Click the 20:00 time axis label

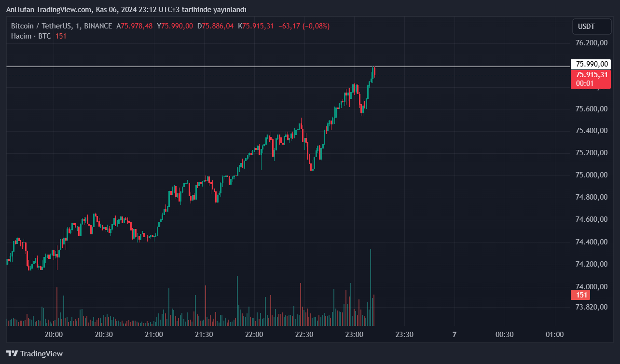click(54, 335)
